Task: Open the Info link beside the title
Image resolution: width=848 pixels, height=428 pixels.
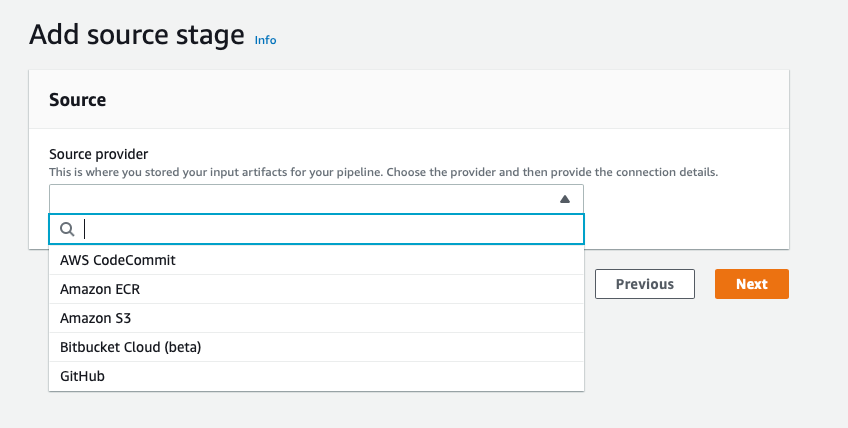Action: coord(265,40)
